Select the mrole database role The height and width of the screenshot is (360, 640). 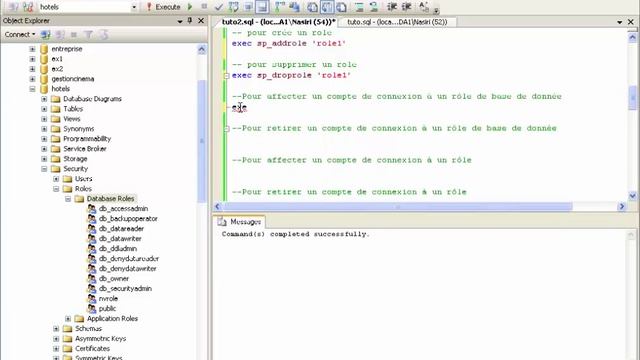[x=108, y=299]
